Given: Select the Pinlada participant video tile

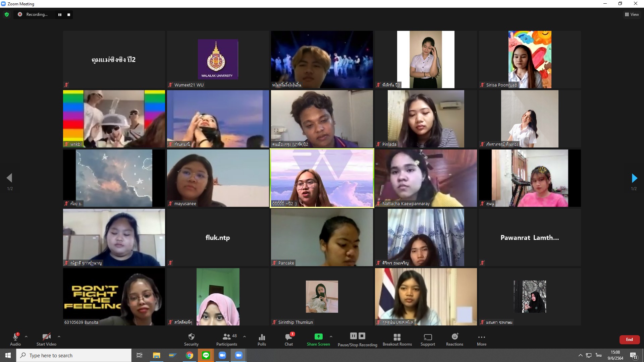Looking at the screenshot, I should click(426, 119).
